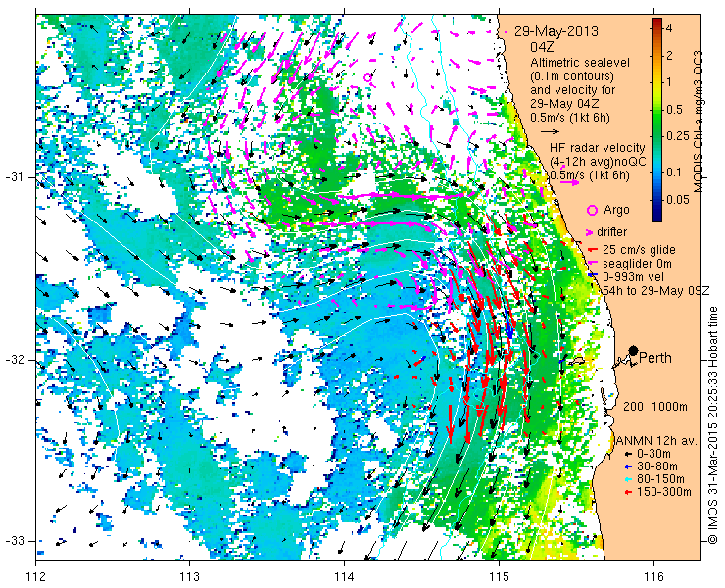This screenshot has height=588, width=725.
Task: Click the black altimetric velocity reference arrow
Action: [551, 131]
